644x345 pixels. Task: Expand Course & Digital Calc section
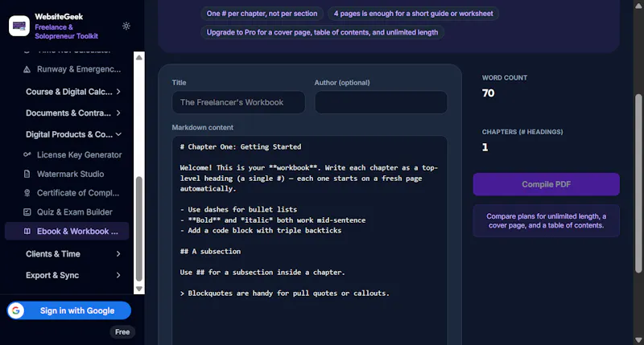[72, 92]
